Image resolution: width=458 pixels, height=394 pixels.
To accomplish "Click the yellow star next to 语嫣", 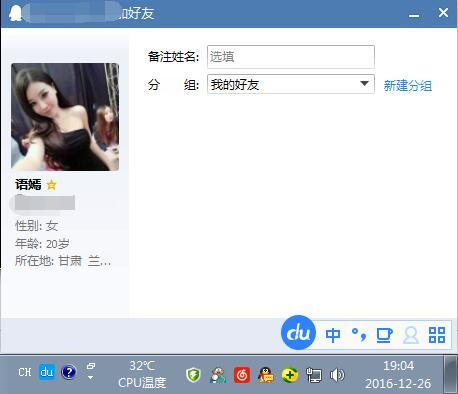I will (x=52, y=185).
